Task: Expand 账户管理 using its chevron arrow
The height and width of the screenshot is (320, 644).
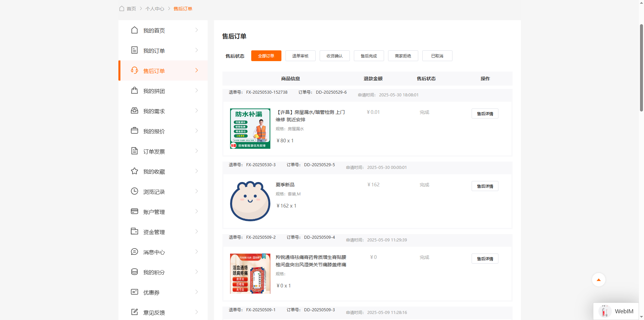Action: [x=197, y=212]
